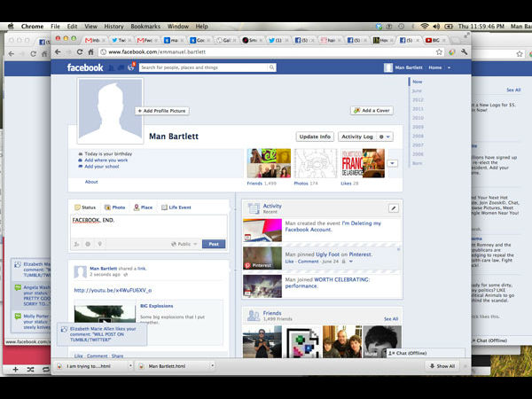Click the Facebook logo
This screenshot has height=399, width=532.
[85, 67]
